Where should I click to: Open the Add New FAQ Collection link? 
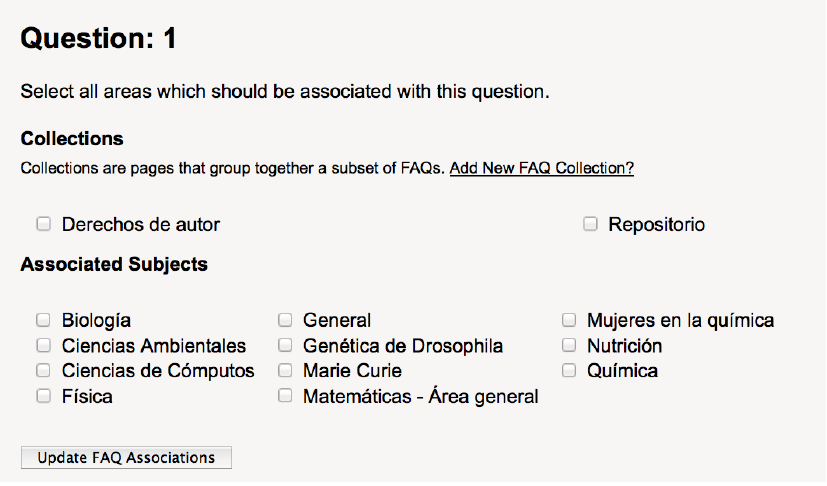[x=541, y=168]
